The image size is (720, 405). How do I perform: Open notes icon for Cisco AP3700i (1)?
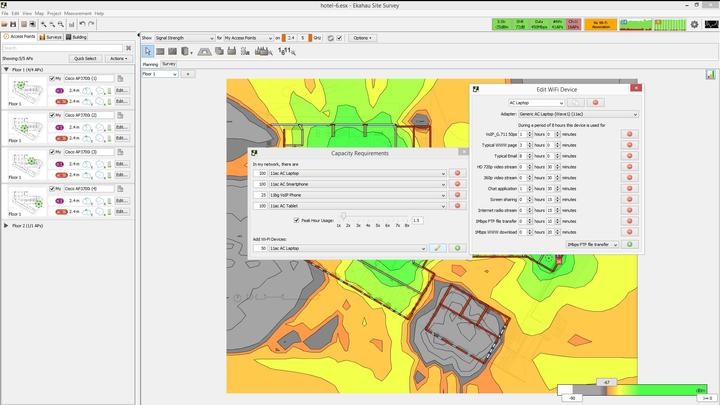coord(120,79)
